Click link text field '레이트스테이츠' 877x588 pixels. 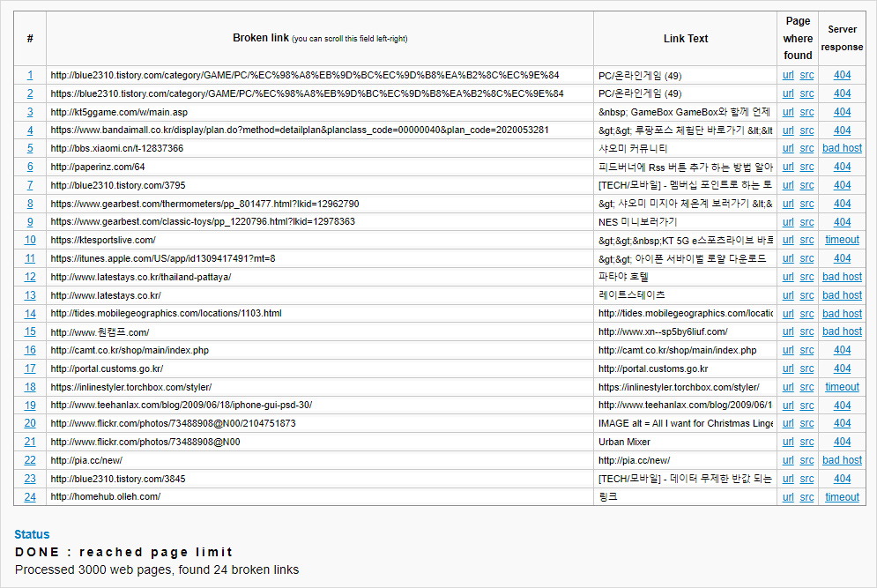click(x=685, y=295)
